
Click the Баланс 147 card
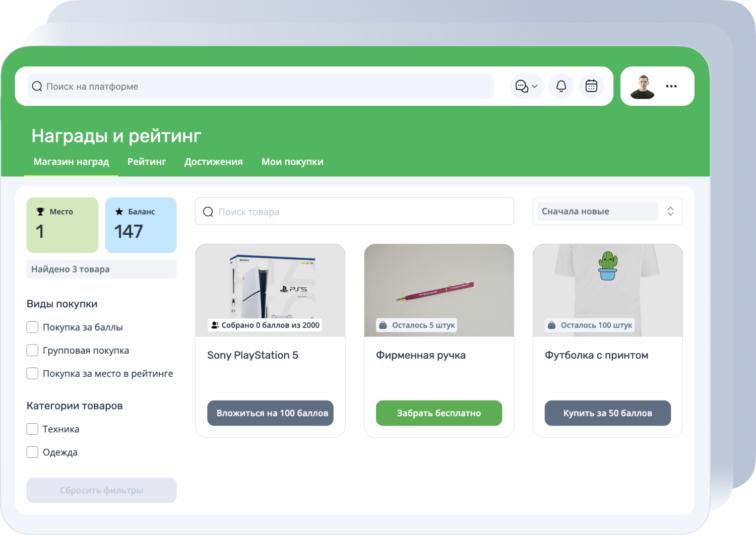pos(141,225)
